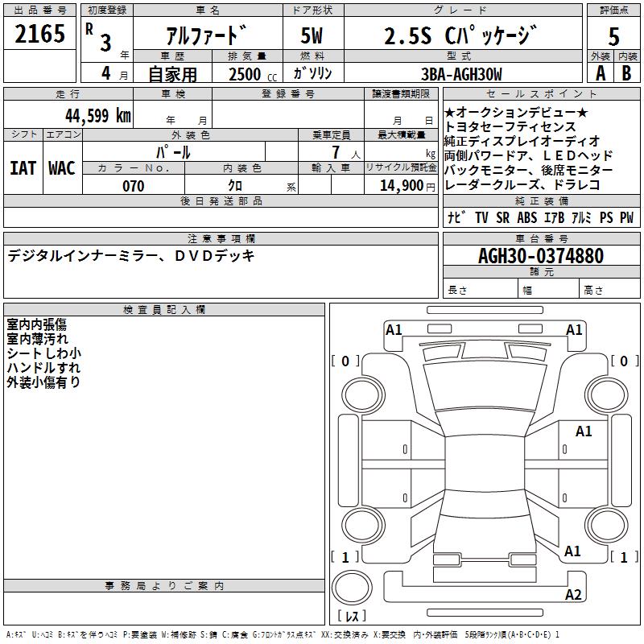The height and width of the screenshot is (644, 644).
Task: Select the 譲渡書類期限 header
Action: (401, 94)
